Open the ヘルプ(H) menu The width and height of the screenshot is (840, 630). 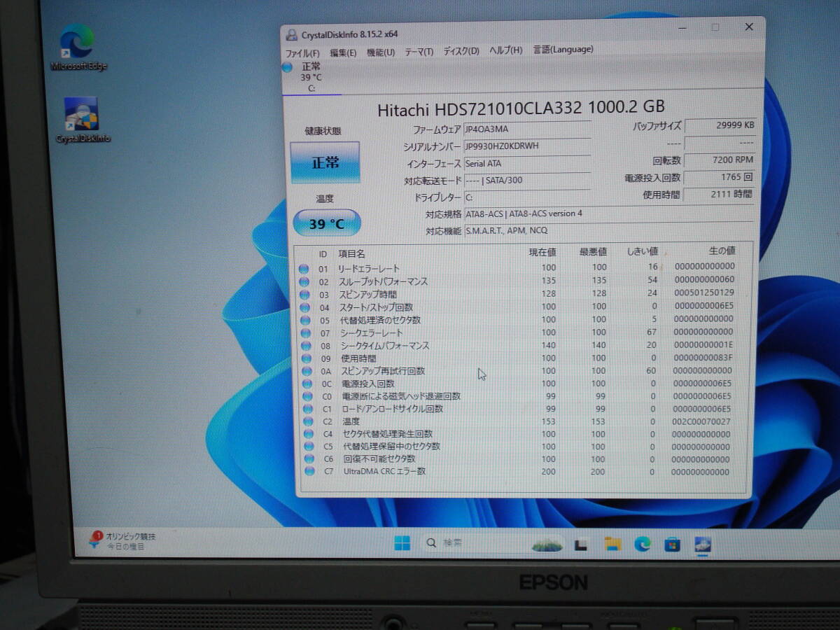pyautogui.click(x=505, y=50)
